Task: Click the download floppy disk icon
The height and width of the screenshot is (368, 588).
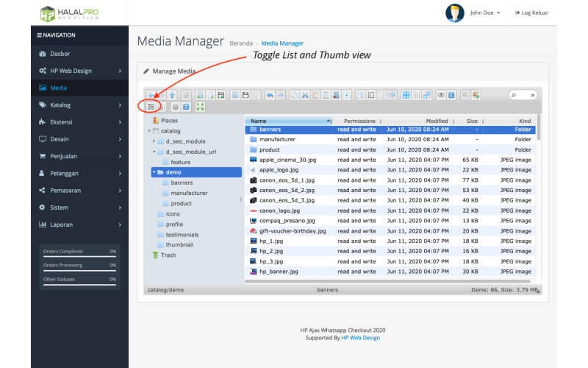Action: tap(245, 95)
